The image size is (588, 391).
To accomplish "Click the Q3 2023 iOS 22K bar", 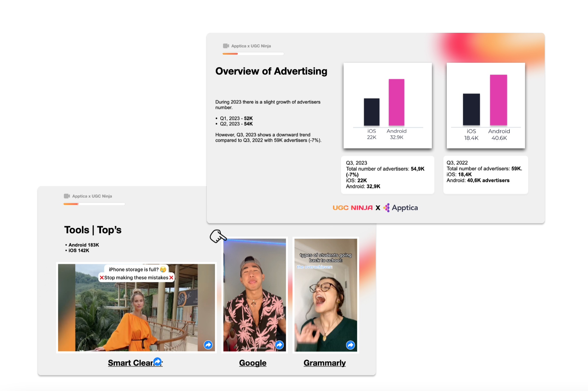I will pos(372,112).
